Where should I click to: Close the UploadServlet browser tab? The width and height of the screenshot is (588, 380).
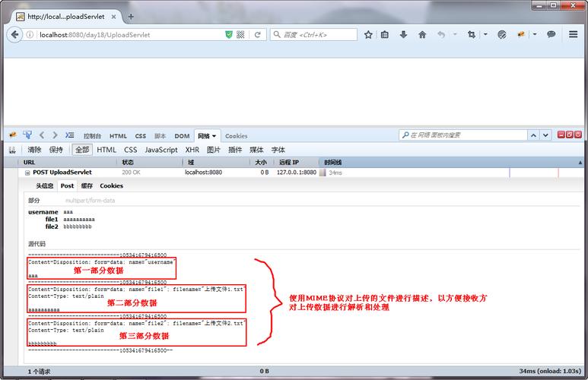point(113,17)
